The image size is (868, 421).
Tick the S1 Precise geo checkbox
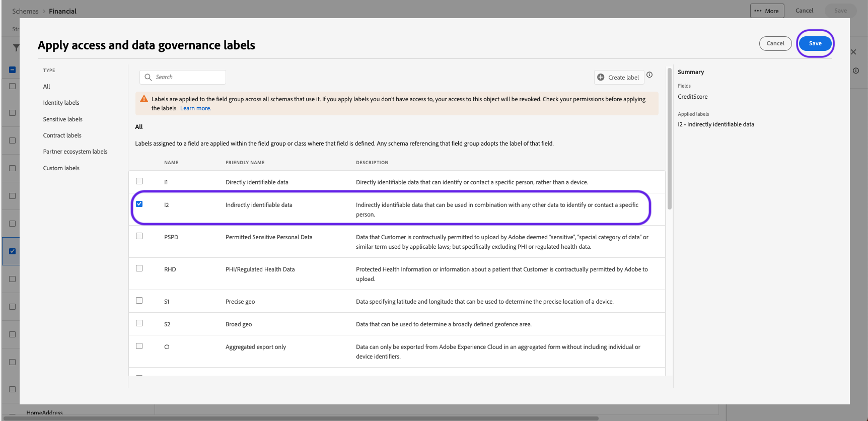[139, 301]
